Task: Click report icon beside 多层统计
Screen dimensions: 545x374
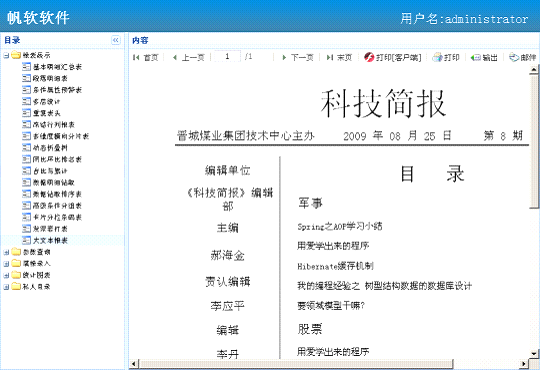Action: 26,101
